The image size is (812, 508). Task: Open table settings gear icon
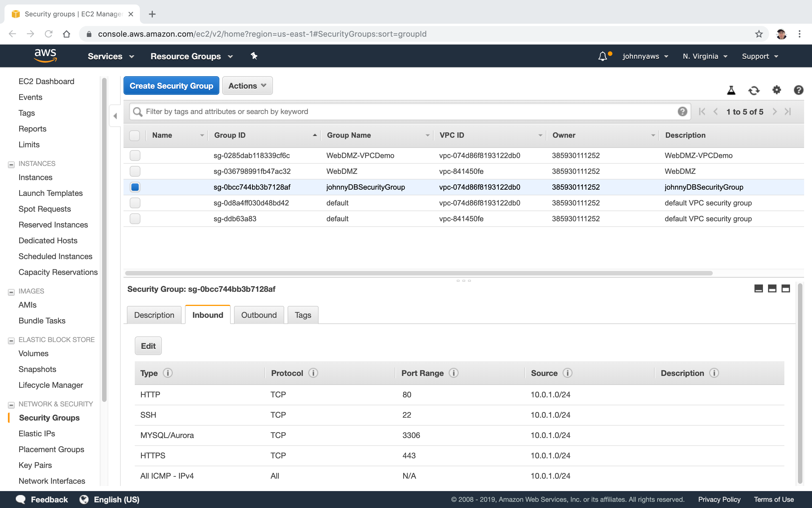[776, 90]
